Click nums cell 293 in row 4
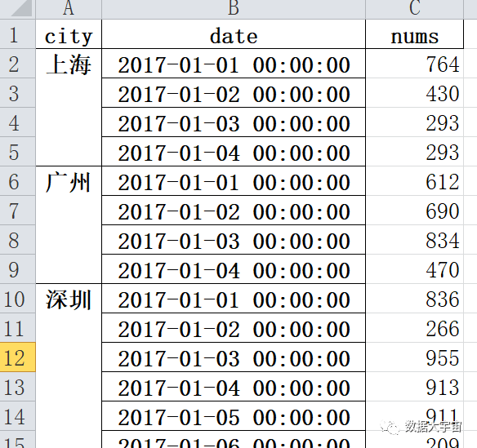477x448 pixels. click(x=414, y=122)
